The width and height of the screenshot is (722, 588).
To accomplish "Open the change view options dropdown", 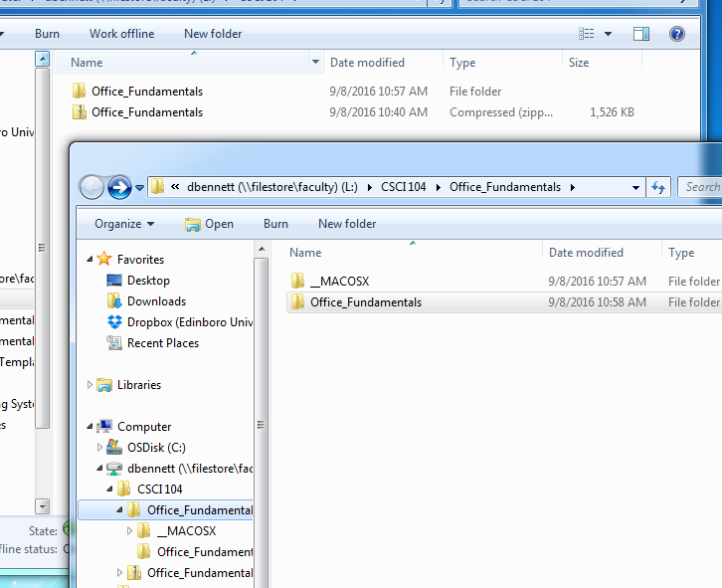I will [x=609, y=34].
